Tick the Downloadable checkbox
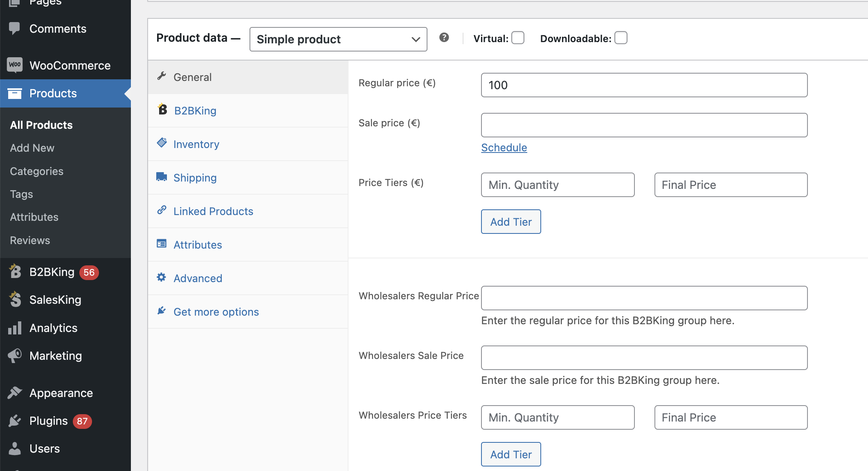The height and width of the screenshot is (471, 868). pos(621,38)
